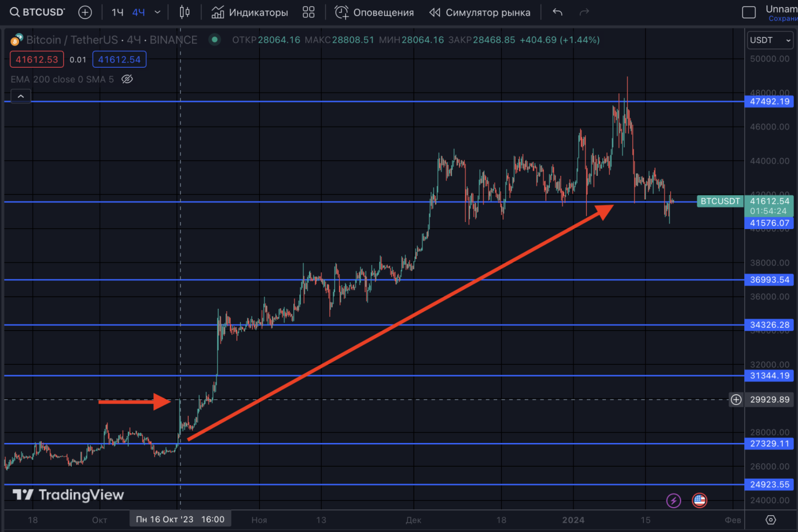Viewport: 798px width, 532px height.
Task: Open symbol search for BTCUSD
Action: pos(38,12)
